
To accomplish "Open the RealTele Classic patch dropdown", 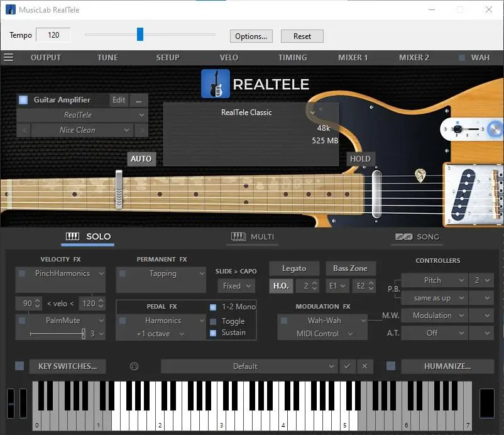I will click(x=251, y=113).
